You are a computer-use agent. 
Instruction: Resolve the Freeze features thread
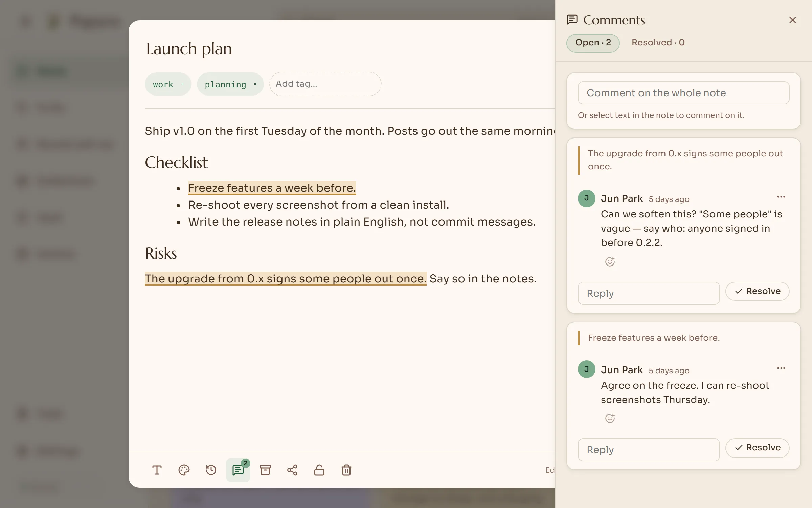click(x=757, y=448)
